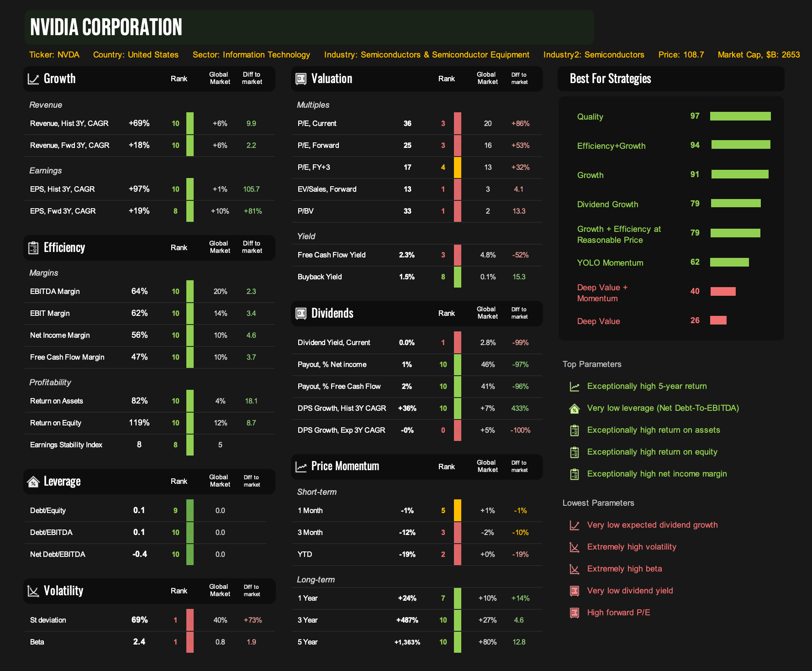Click the Dividends section header title
This screenshot has width=812, height=671.
(x=332, y=313)
